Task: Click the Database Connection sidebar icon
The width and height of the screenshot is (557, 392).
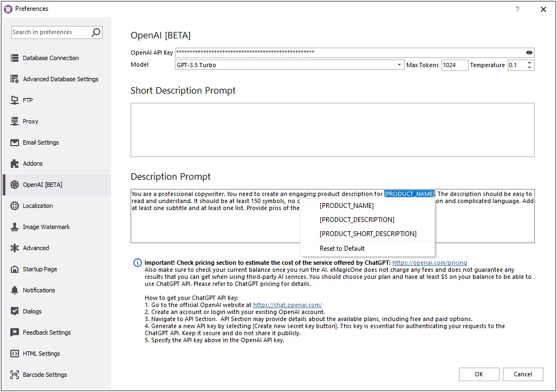Action: point(15,58)
